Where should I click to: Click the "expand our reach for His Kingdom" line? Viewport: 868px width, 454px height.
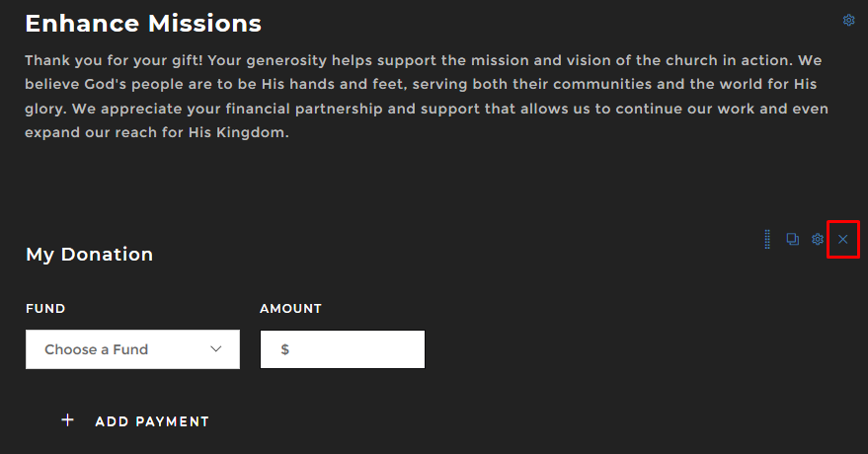(x=157, y=133)
